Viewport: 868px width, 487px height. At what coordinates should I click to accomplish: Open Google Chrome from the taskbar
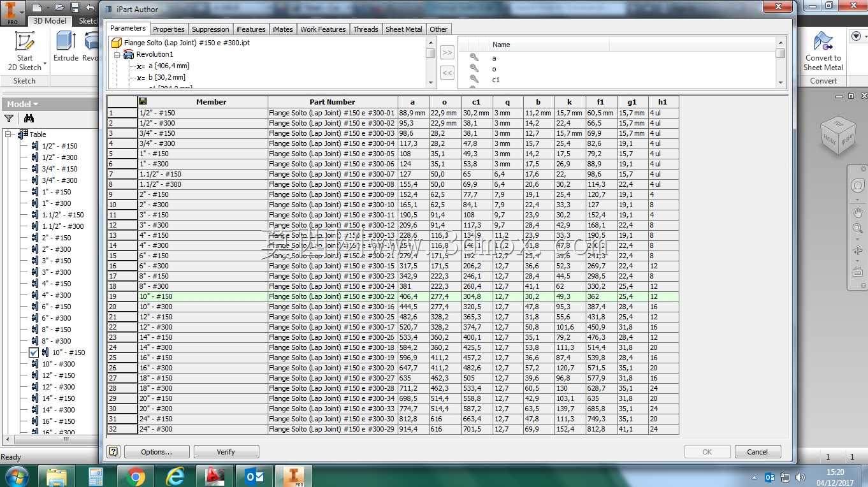click(134, 476)
